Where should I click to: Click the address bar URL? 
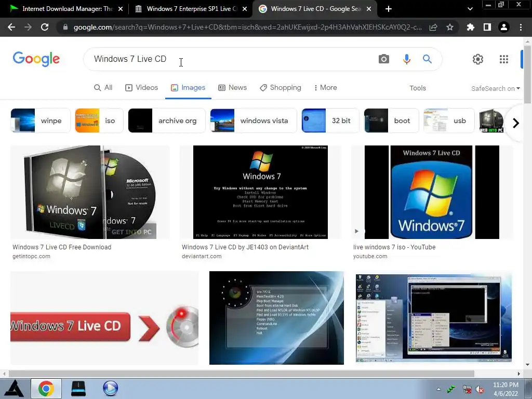248,27
